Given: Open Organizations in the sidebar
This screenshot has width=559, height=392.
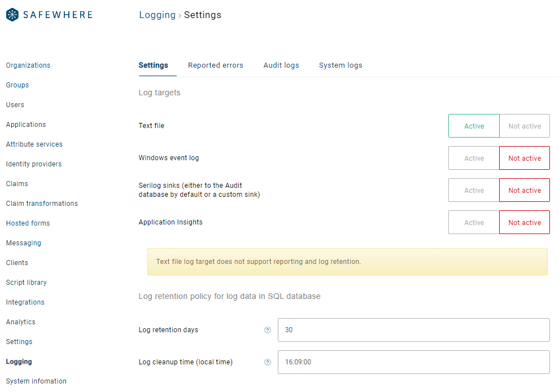Looking at the screenshot, I should 28,65.
